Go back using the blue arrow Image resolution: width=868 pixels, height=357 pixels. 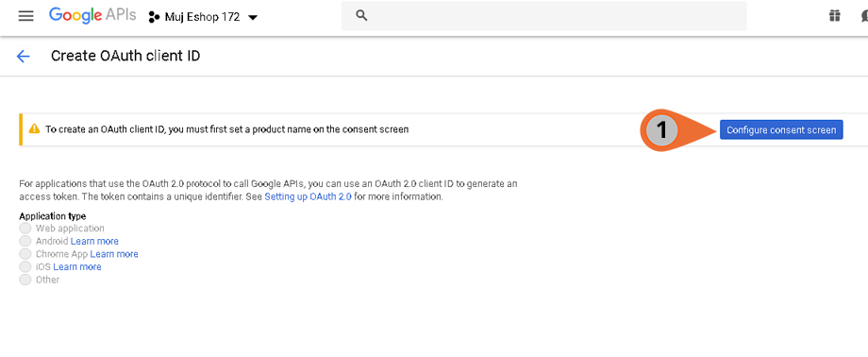24,56
